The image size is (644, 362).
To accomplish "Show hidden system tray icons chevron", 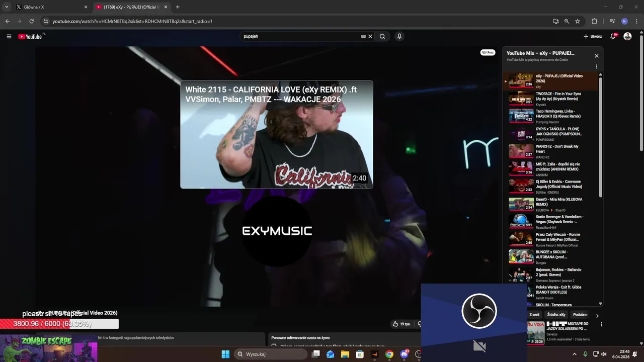I will [x=575, y=354].
